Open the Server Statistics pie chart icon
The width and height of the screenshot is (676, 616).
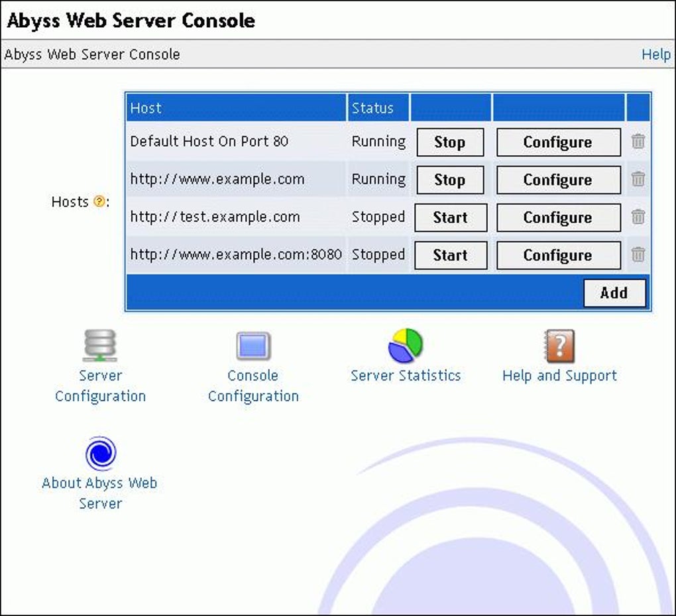point(406,345)
